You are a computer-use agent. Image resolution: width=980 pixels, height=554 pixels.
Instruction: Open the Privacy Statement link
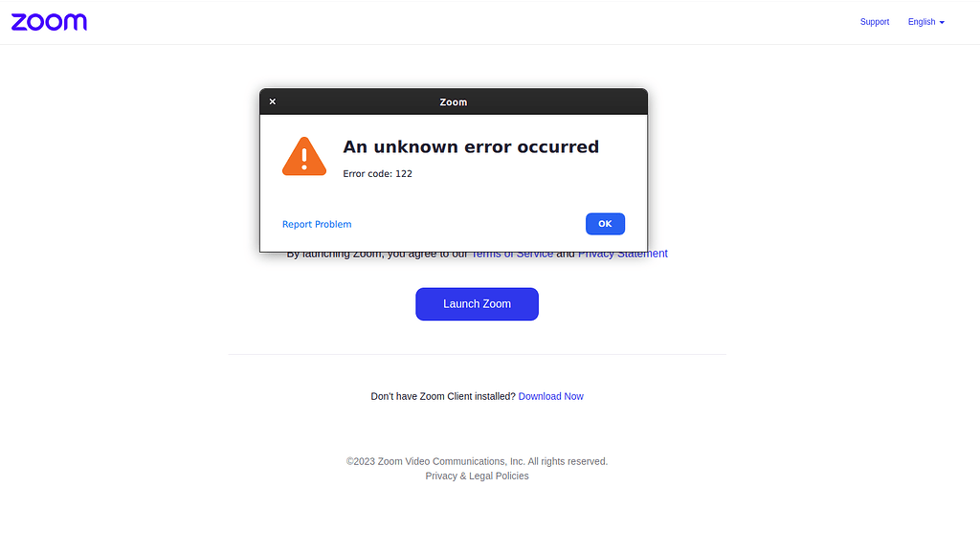(x=623, y=255)
